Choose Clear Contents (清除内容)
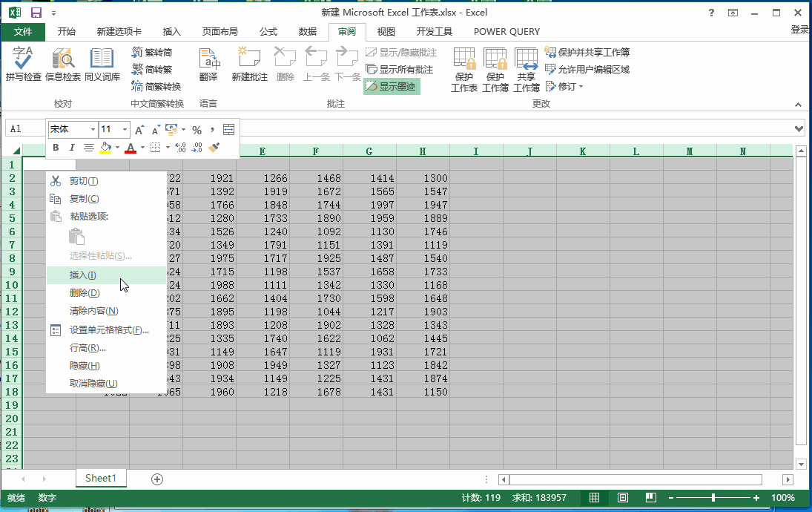This screenshot has width=812, height=512. click(106, 311)
